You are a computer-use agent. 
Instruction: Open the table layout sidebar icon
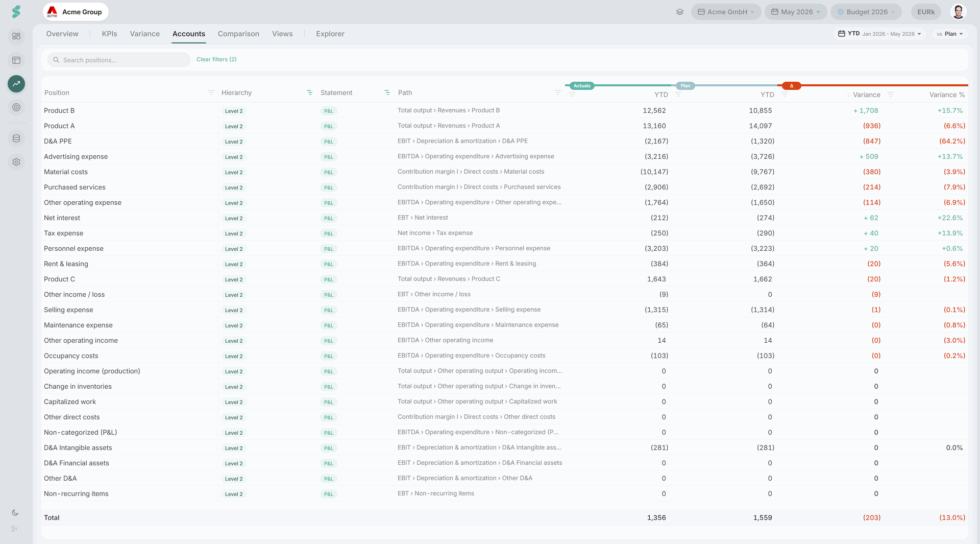click(x=16, y=60)
